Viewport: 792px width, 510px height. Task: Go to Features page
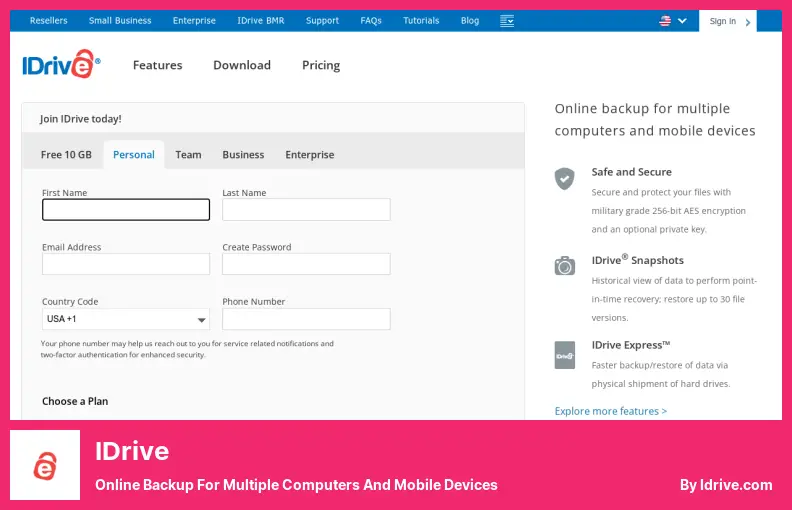point(158,65)
